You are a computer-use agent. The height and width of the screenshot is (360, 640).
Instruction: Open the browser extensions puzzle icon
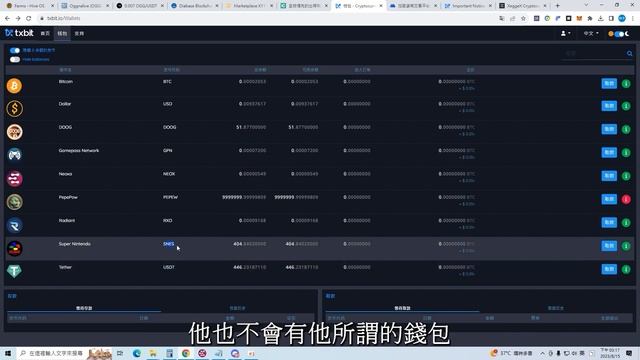[589, 18]
